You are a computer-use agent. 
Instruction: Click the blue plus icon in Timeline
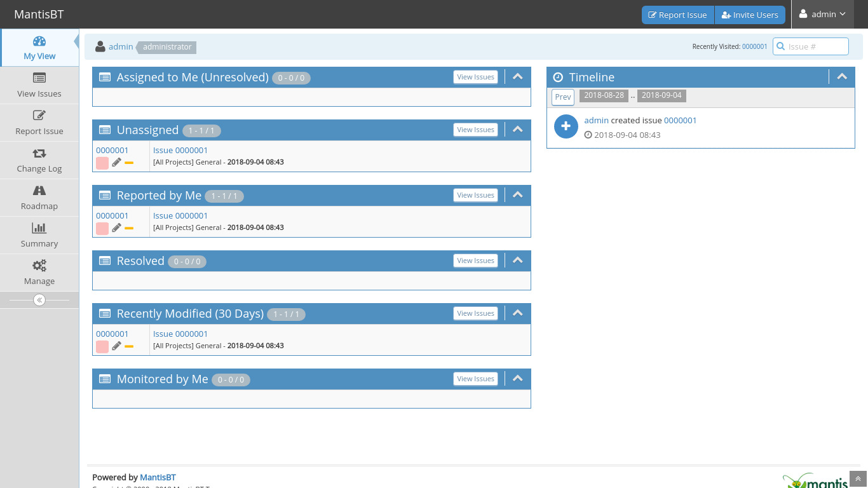pos(566,126)
